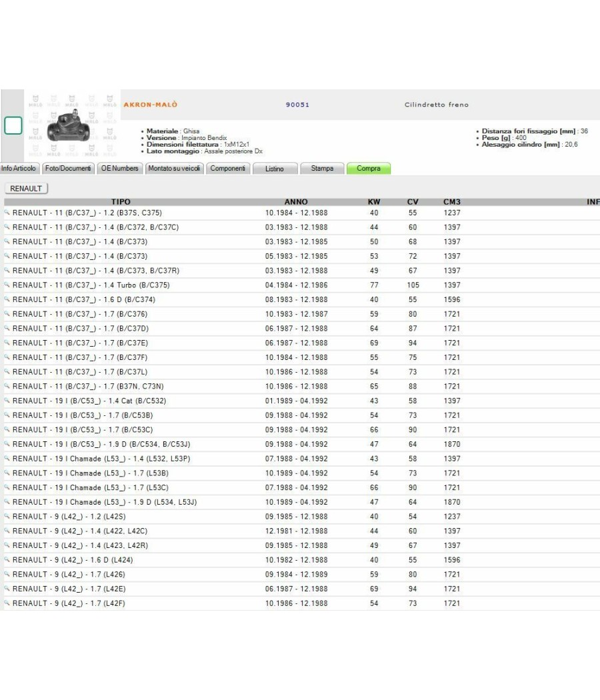Open the Foto/Documenti tab
The image size is (600, 700).
pyautogui.click(x=68, y=168)
